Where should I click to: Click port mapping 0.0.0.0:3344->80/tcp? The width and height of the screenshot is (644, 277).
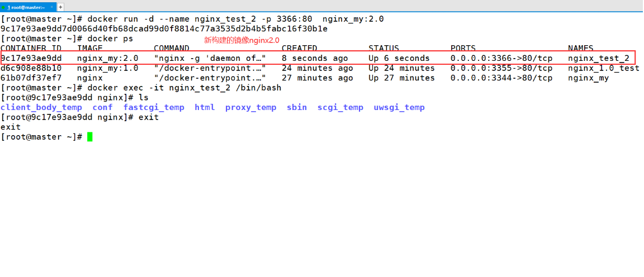point(501,78)
